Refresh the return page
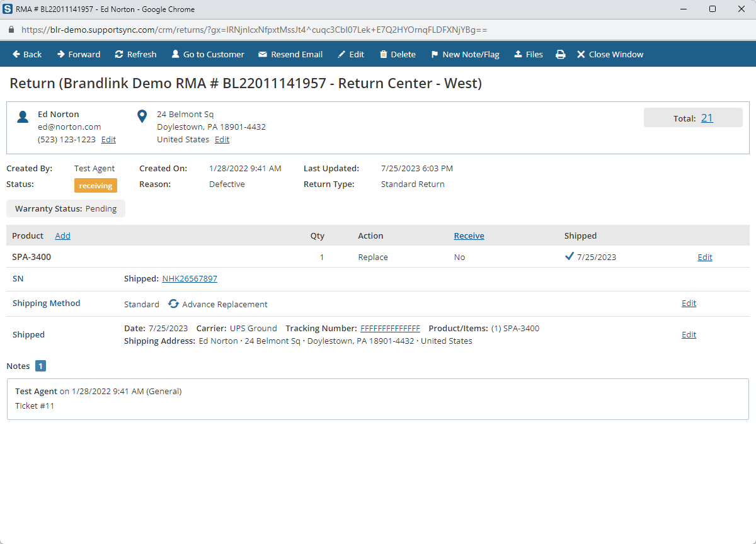 pos(135,55)
